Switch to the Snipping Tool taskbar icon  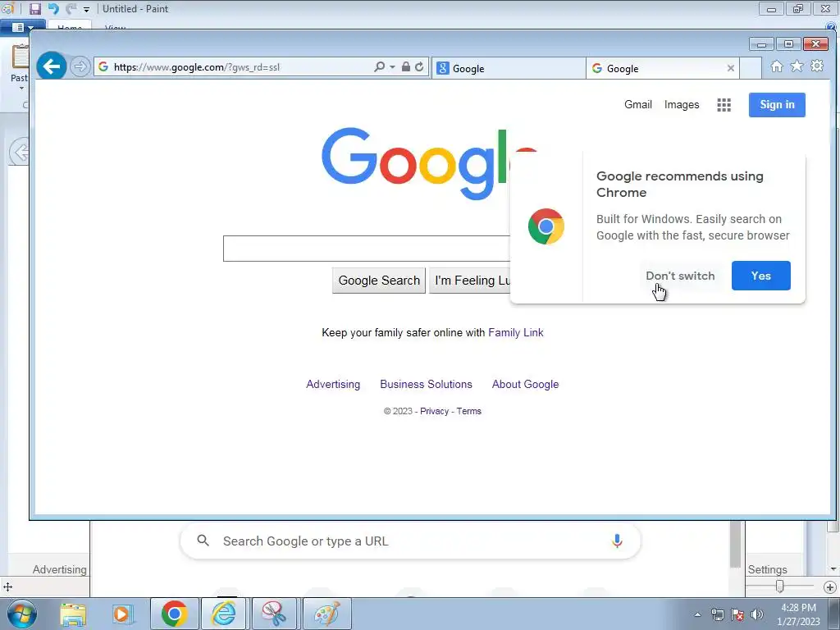point(274,614)
